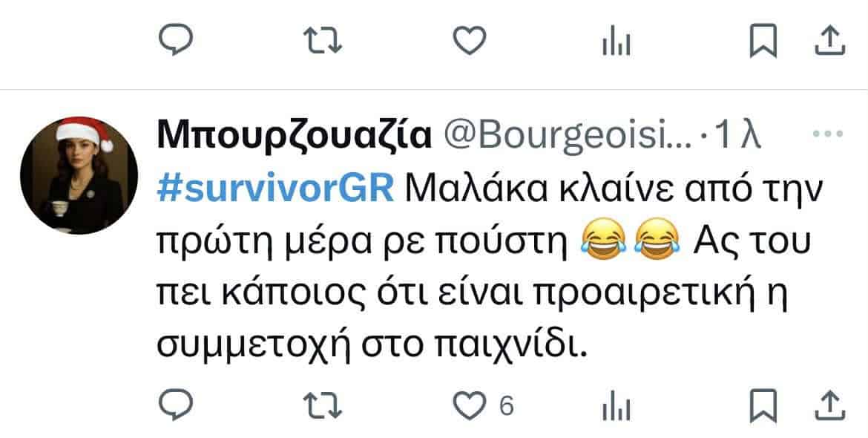Bookmark the top tweet
868x438 pixels.
point(763,41)
